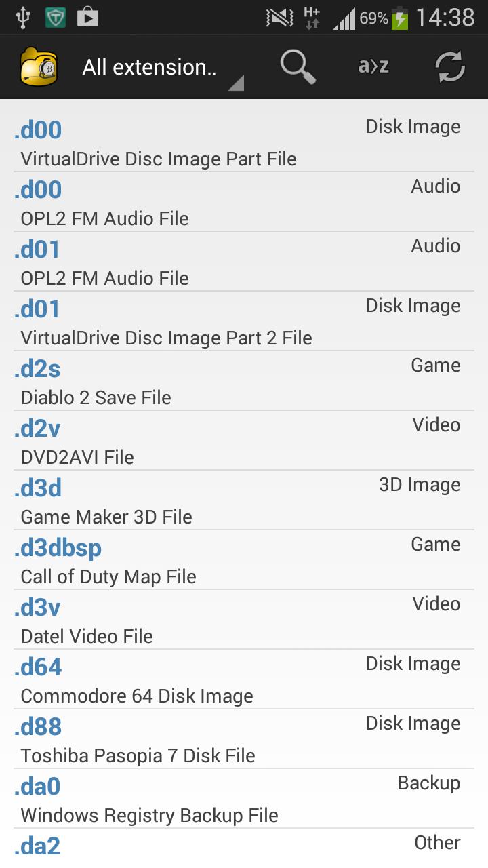This screenshot has width=488, height=868.
Task: Tap the .d88 Toshiba Pasopia 7 Disk File
Action: pyautogui.click(x=244, y=738)
